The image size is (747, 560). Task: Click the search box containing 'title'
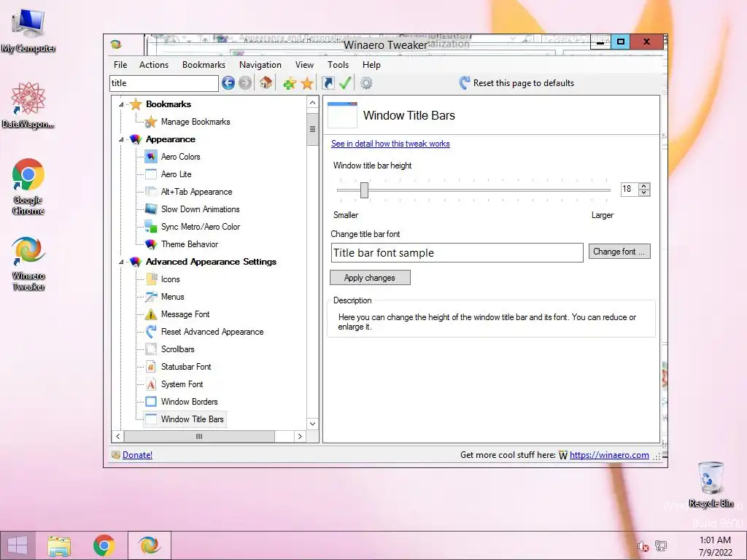pos(164,83)
